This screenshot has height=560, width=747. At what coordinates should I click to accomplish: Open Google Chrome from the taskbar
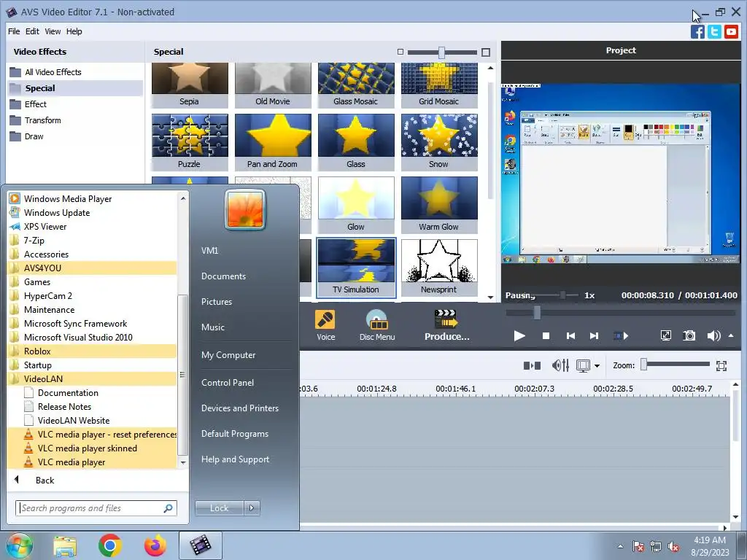pos(109,545)
